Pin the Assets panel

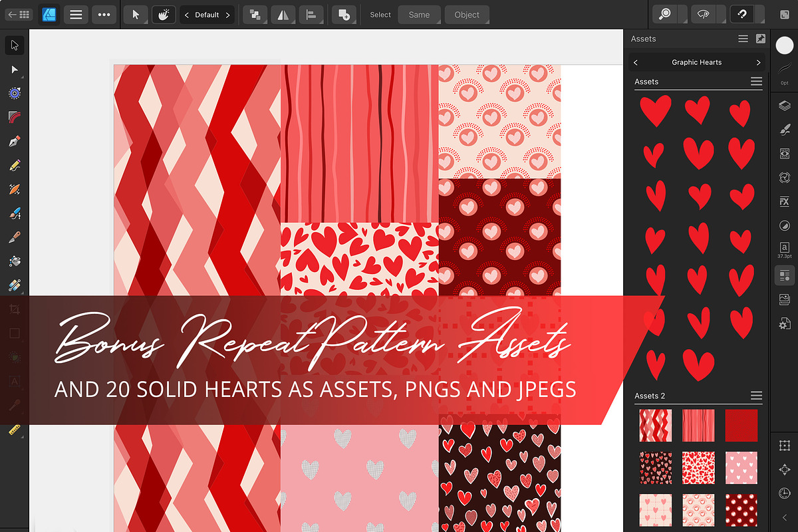click(x=760, y=39)
